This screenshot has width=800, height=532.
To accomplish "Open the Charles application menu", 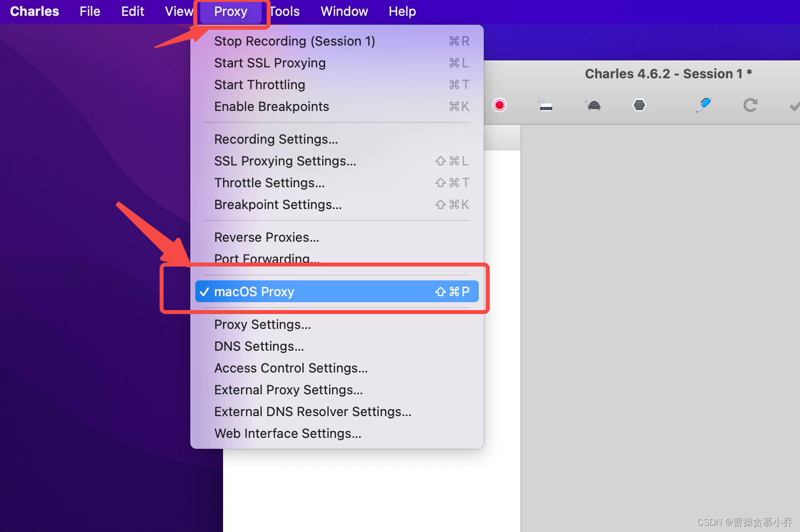I will tap(34, 11).
